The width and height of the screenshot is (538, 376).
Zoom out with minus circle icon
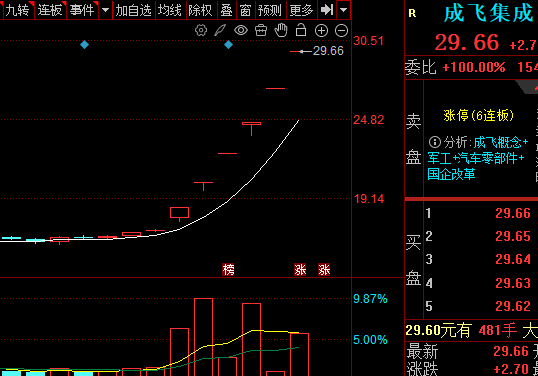pos(341,31)
